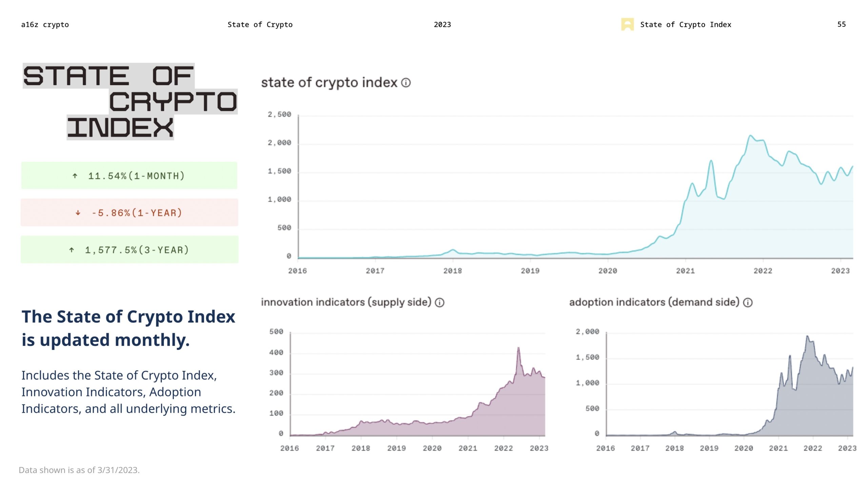Click the a16z crypto link
The height and width of the screenshot is (488, 868).
(45, 24)
